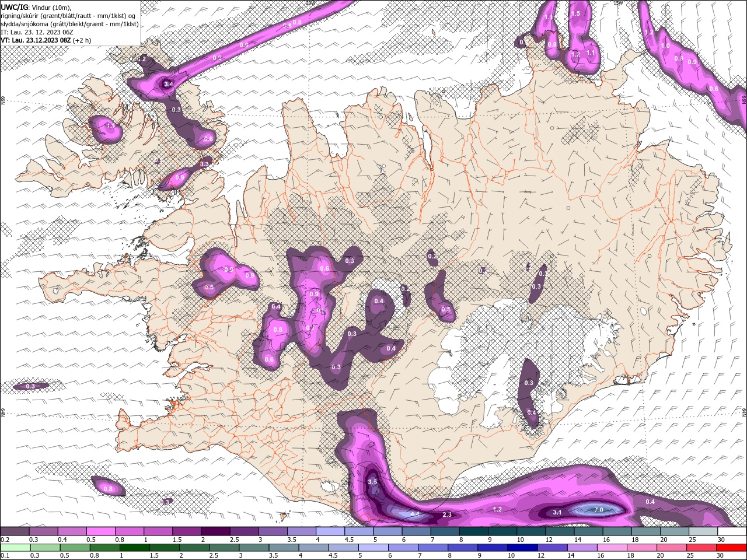Click the 7.0 value on the map
This screenshot has height=560, width=747.
[x=599, y=510]
